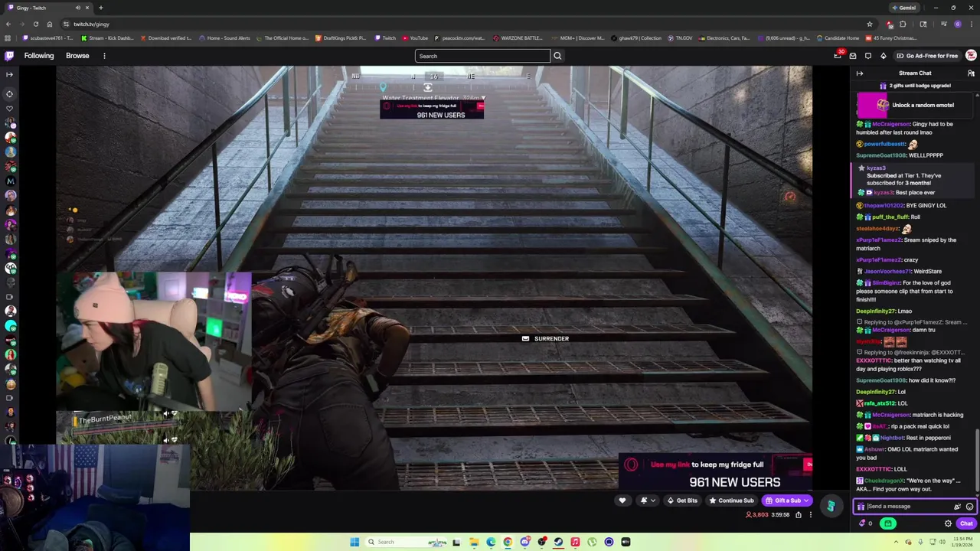The width and height of the screenshot is (980, 551).
Task: Open the gift icon in chat input
Action: [861, 507]
